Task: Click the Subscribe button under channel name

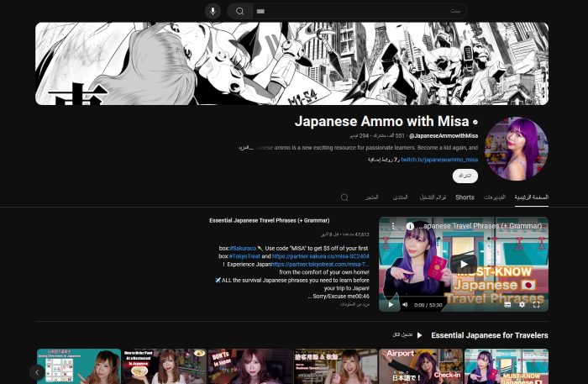Action: click(x=465, y=176)
